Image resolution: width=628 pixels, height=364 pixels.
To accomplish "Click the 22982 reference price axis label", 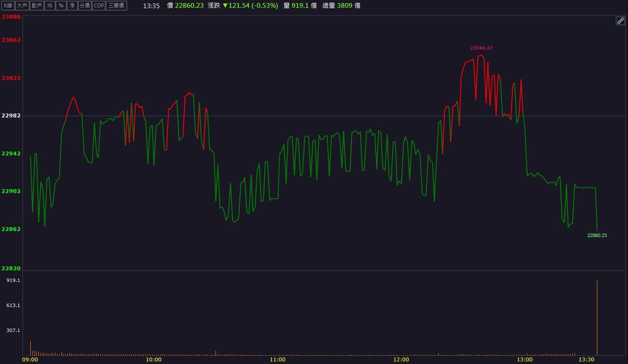I will (x=11, y=115).
